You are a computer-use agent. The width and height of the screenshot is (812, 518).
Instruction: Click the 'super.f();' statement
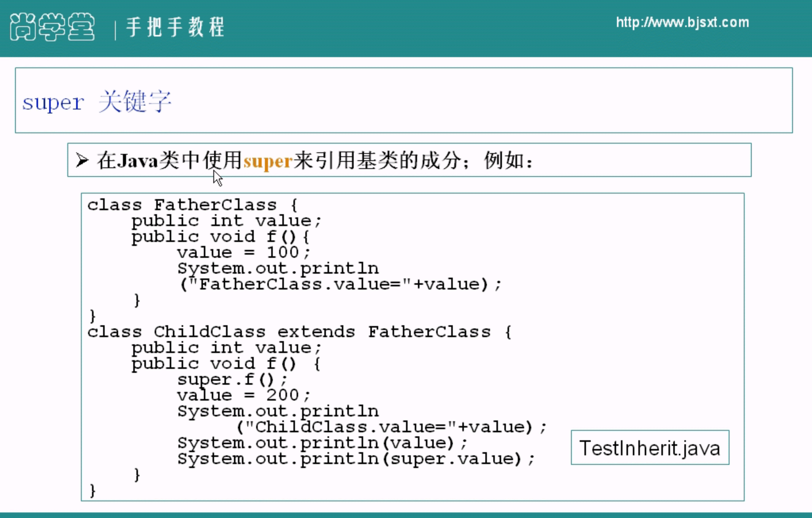pyautogui.click(x=232, y=379)
